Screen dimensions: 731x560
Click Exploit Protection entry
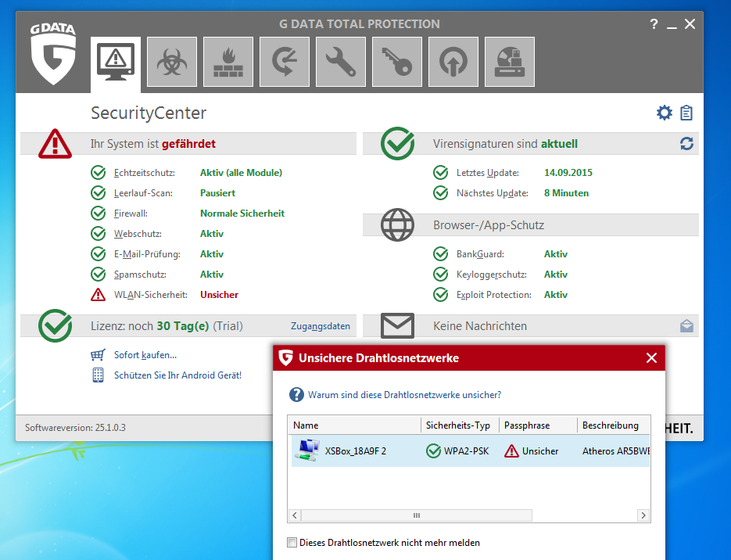coord(493,295)
